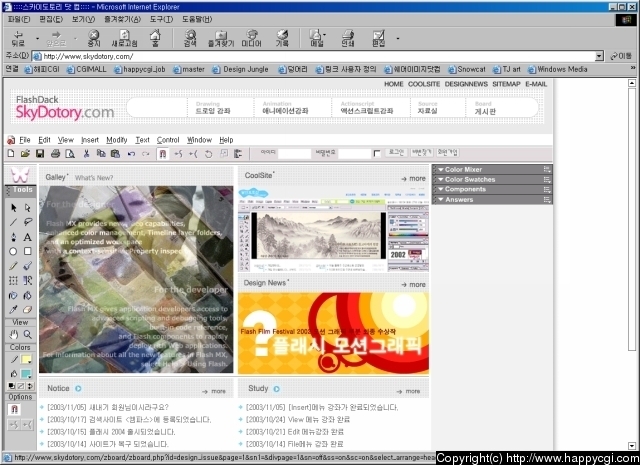Toggle Snap magnet in Tools Options section
The width and height of the screenshot is (640, 465).
coord(14,409)
